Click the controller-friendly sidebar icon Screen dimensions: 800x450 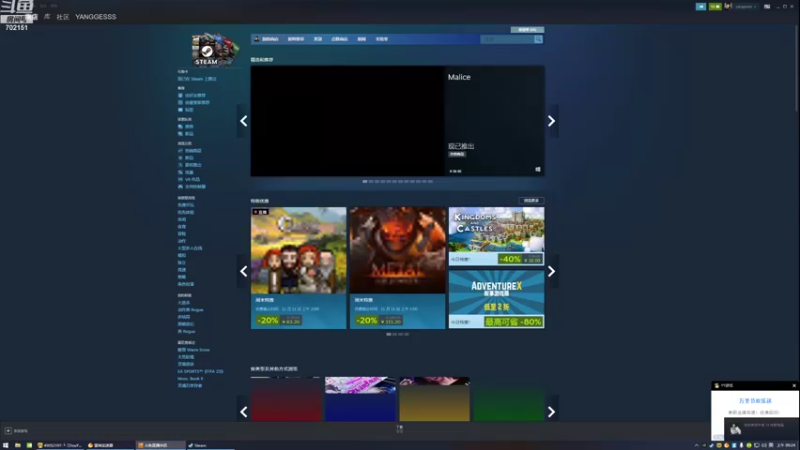(180, 187)
